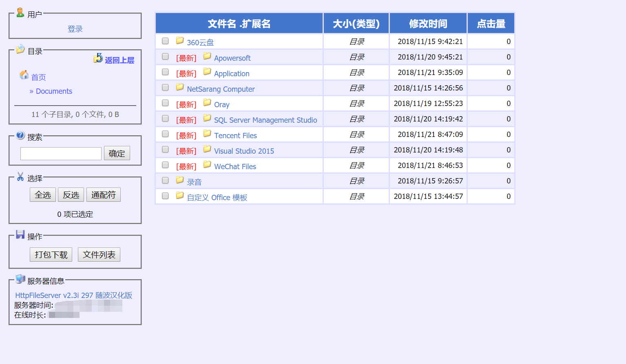The image size is (626, 364).
Task: Open the Documents breadcrumb entry
Action: (54, 91)
